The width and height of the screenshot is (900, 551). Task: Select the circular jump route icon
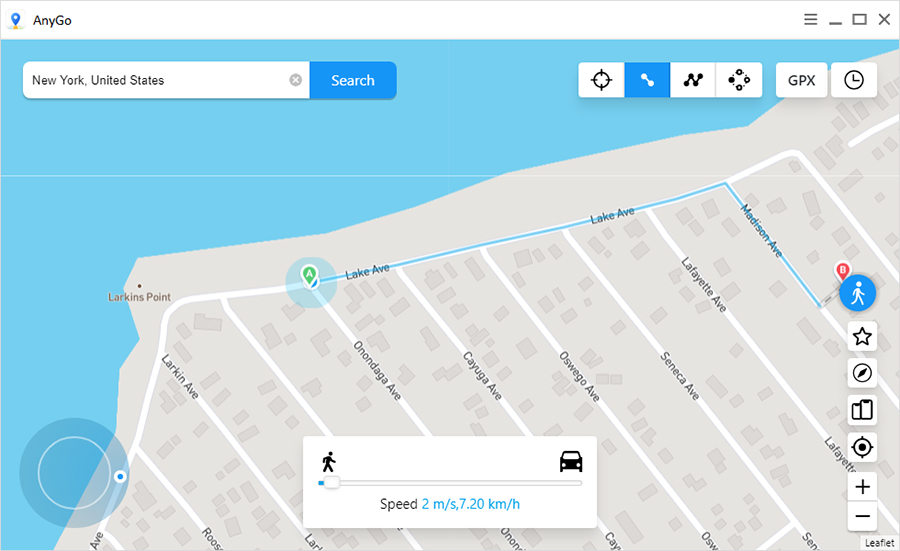(x=739, y=80)
